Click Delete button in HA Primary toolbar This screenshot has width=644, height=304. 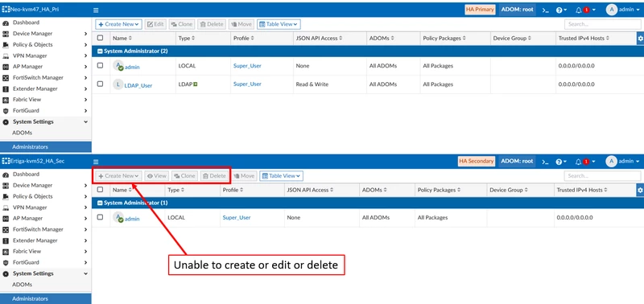pyautogui.click(x=211, y=24)
